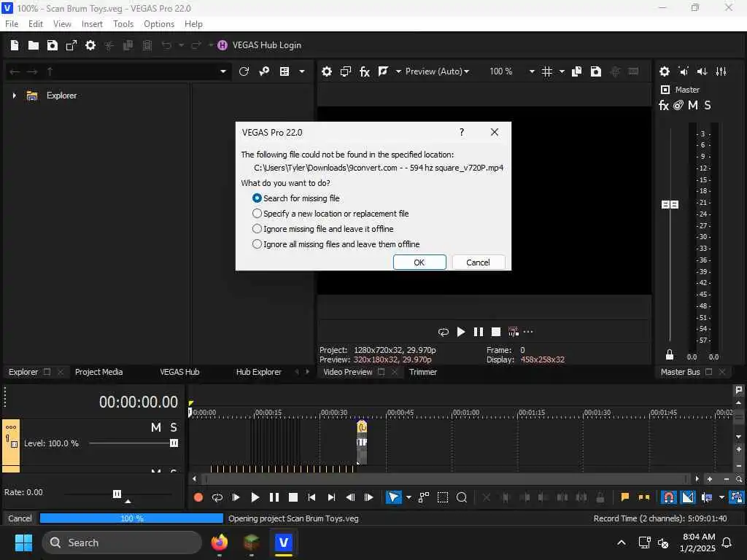Screen dimensions: 747x560
Task: Select the Zoom edit tool
Action: 462,497
